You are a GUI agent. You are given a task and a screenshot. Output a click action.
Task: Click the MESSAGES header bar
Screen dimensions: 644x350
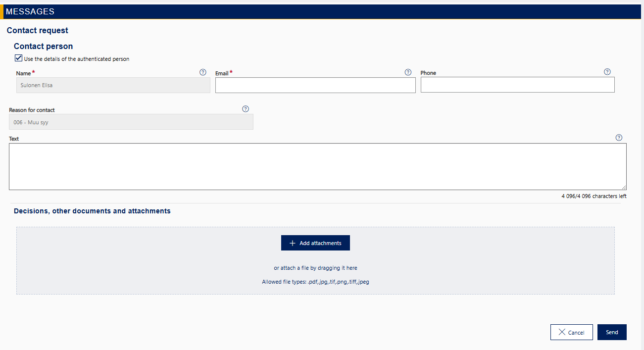pos(322,11)
